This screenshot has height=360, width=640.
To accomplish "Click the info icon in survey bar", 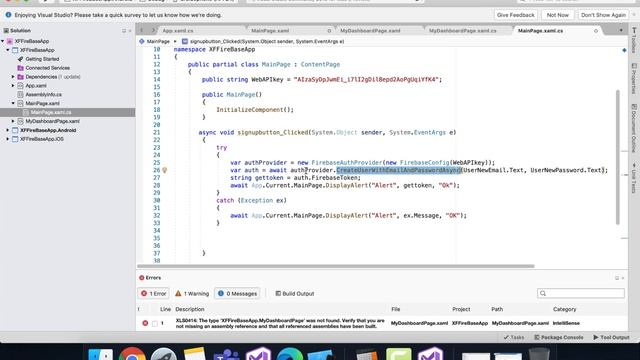I will click(x=8, y=15).
